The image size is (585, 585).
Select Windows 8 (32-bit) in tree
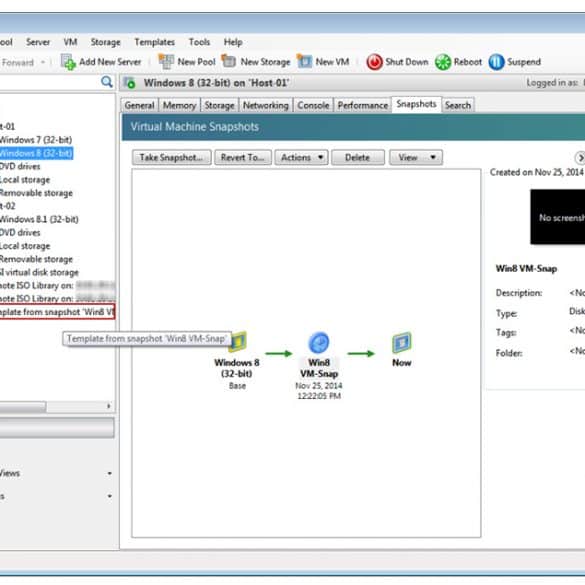tap(37, 153)
